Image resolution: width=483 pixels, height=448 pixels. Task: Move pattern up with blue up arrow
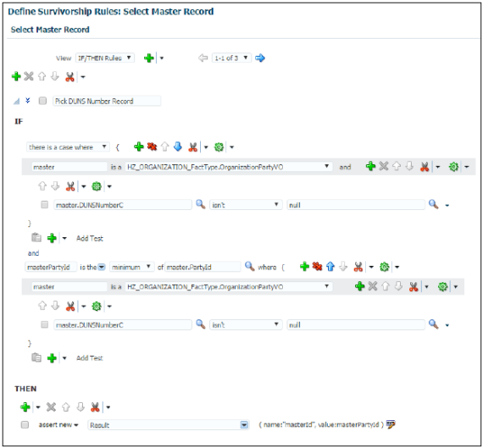tap(330, 267)
